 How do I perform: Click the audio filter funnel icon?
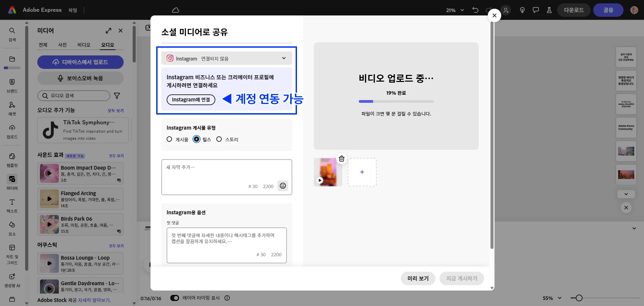click(x=117, y=96)
